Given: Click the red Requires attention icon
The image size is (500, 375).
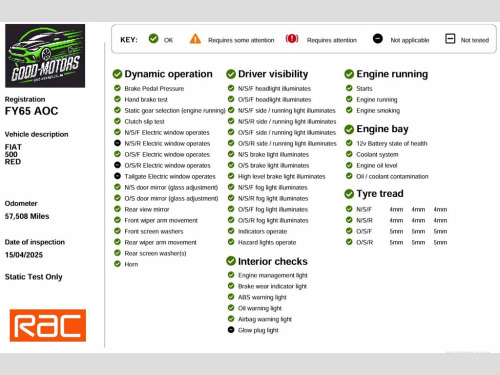Looking at the screenshot, I should (292, 39).
